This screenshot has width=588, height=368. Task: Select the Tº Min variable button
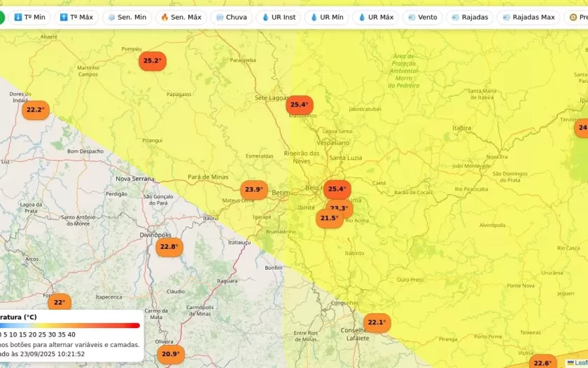coord(29,17)
